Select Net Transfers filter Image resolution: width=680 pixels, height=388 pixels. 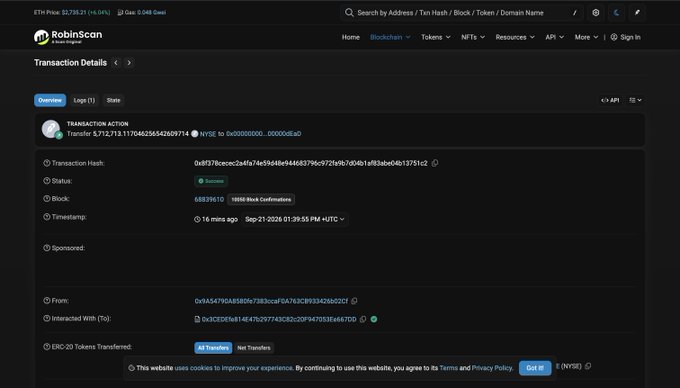coord(254,348)
